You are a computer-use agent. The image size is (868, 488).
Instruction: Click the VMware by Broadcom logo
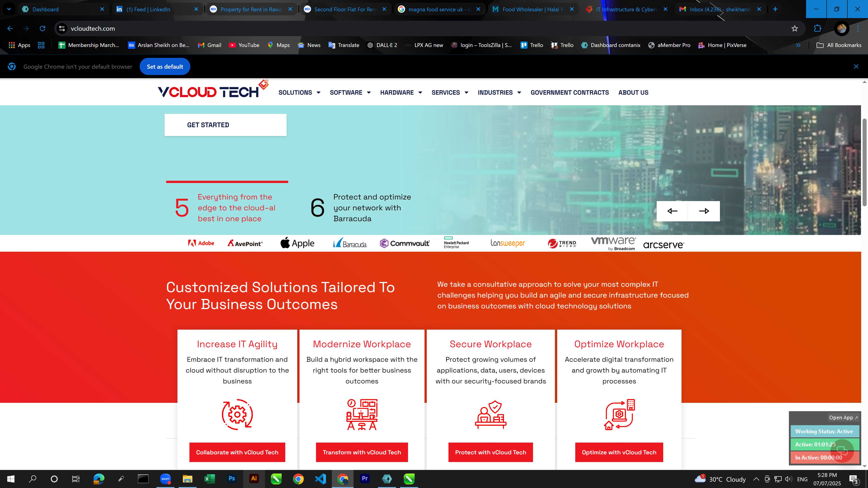point(614,243)
